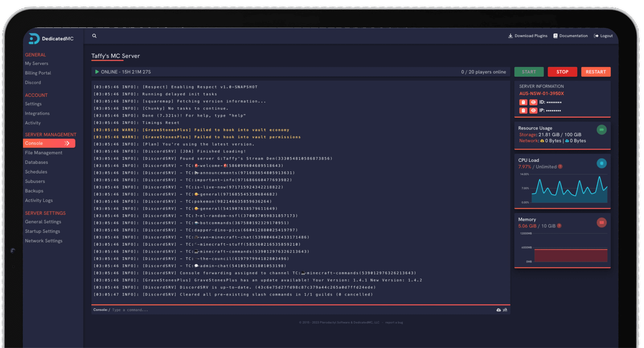The height and width of the screenshot is (348, 644).
Task: Click the 'GraveStonesPlus has an update available' log line
Action: tap(258, 280)
